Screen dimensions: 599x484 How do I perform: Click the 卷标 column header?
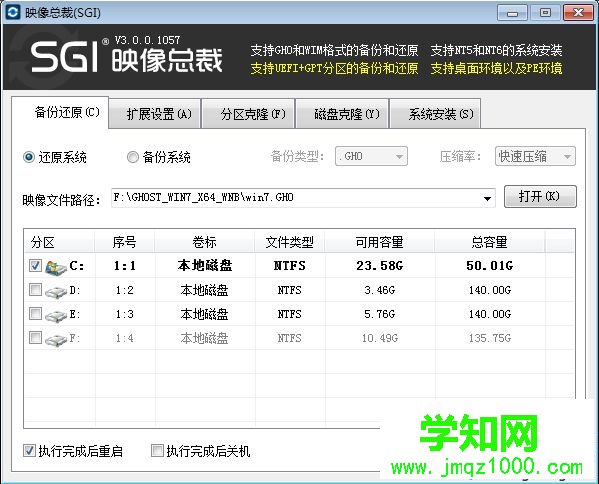204,242
